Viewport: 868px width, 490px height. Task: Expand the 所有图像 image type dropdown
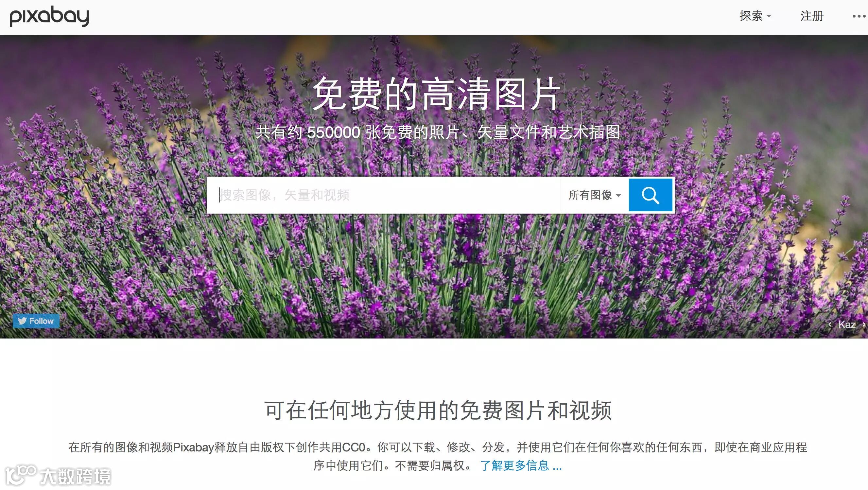tap(590, 195)
